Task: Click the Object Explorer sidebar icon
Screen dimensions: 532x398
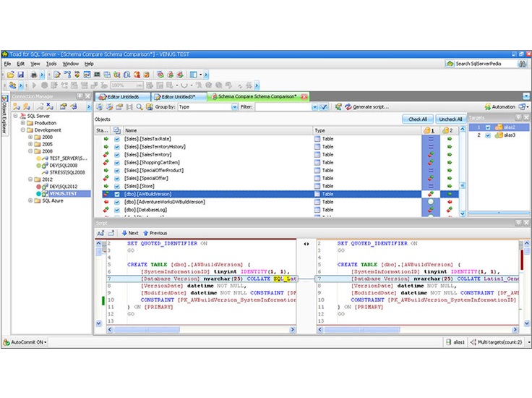Action: (5, 98)
